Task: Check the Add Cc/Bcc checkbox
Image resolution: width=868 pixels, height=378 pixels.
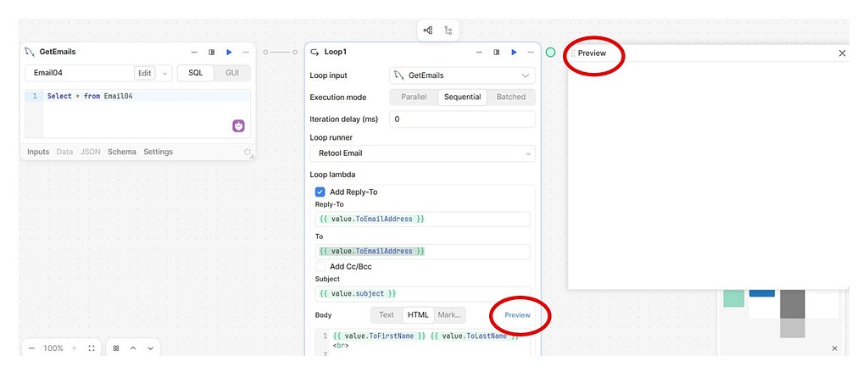Action: coord(320,266)
